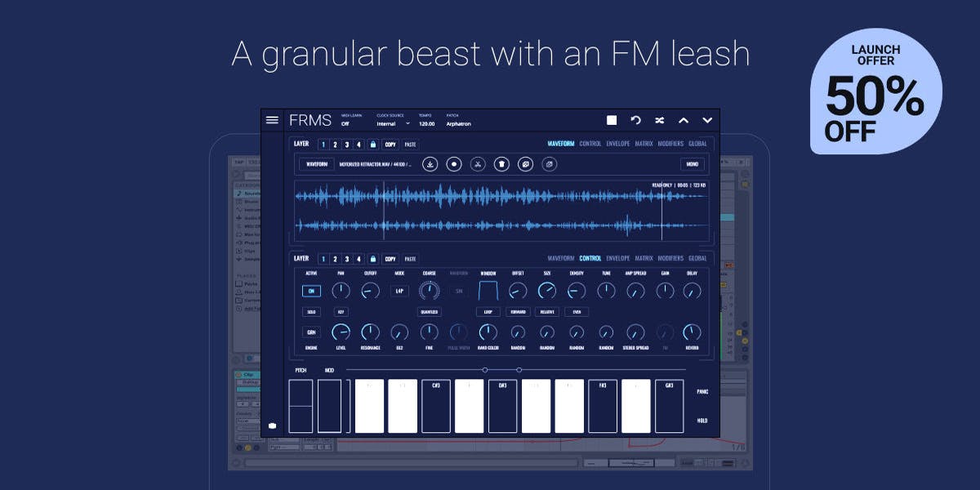The width and height of the screenshot is (980, 490).
Task: Switch to GLOBAL tab in the lower panel
Action: pyautogui.click(x=697, y=258)
